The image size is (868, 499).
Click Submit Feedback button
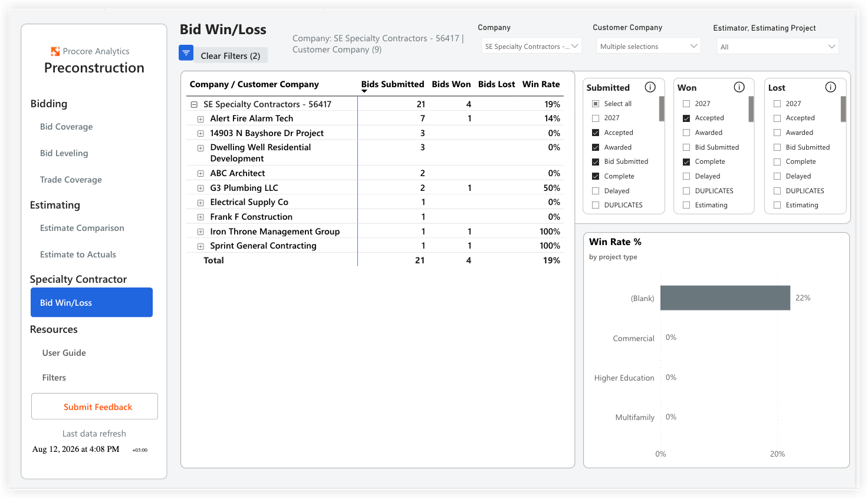94,407
